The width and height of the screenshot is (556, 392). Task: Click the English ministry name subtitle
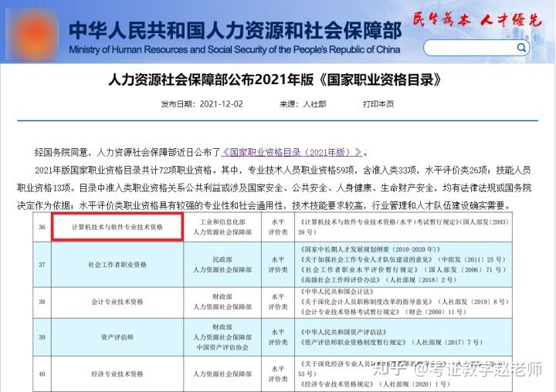tap(235, 49)
